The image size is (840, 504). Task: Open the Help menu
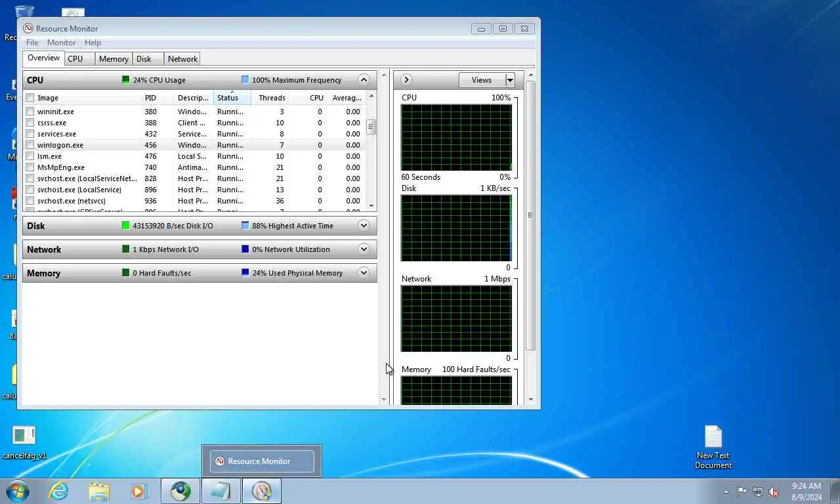click(93, 43)
